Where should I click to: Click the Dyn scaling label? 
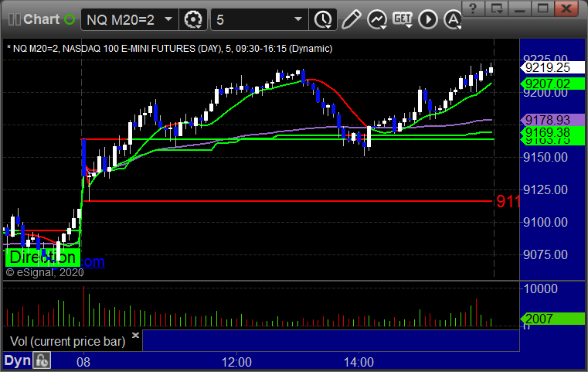17,360
